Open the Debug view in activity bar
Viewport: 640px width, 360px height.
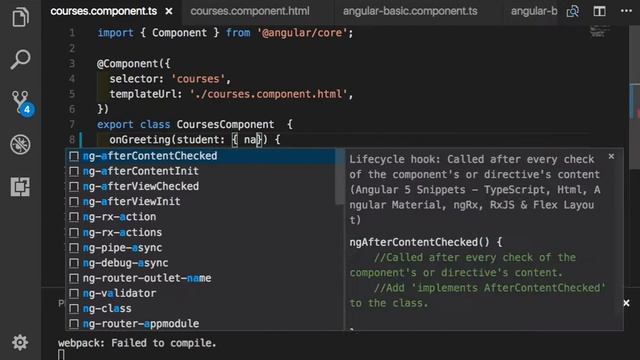pyautogui.click(x=20, y=144)
